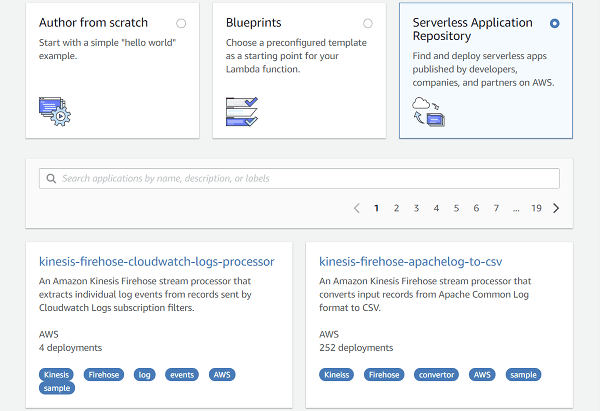Click the Blueprints card title
The image size is (600, 411).
coord(254,23)
